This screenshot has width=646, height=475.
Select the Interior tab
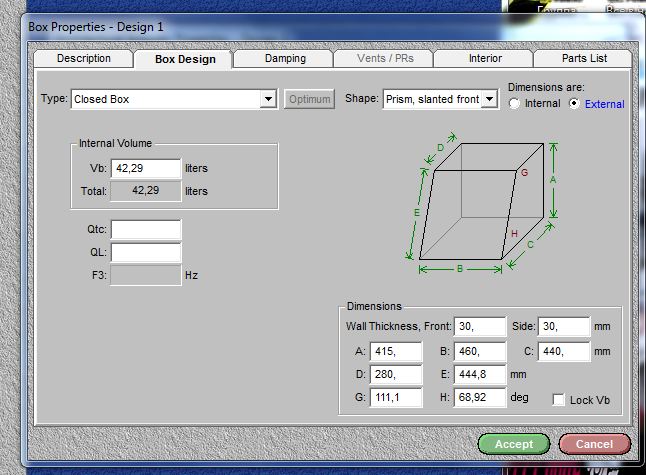pos(485,59)
